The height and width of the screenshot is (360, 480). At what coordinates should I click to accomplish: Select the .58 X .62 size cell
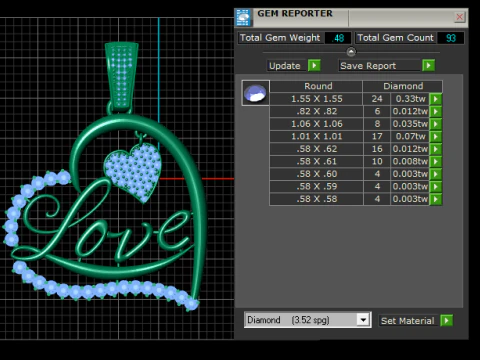pos(316,149)
